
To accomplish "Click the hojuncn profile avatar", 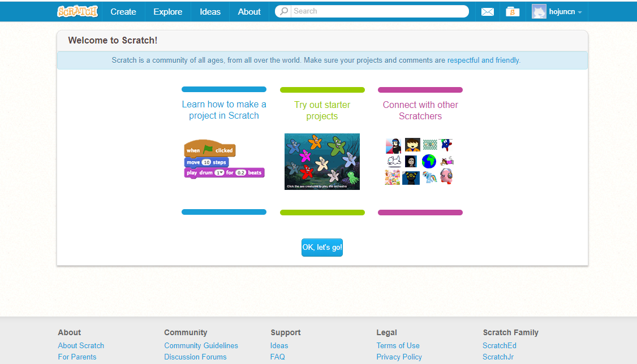I will point(539,11).
